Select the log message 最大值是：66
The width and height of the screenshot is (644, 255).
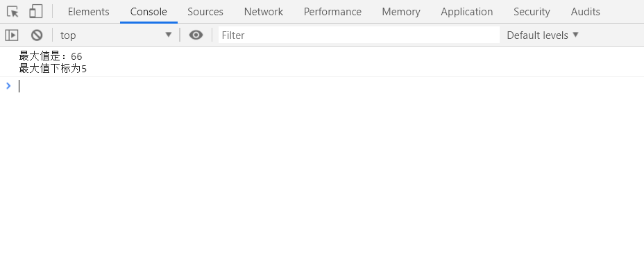pyautogui.click(x=51, y=56)
